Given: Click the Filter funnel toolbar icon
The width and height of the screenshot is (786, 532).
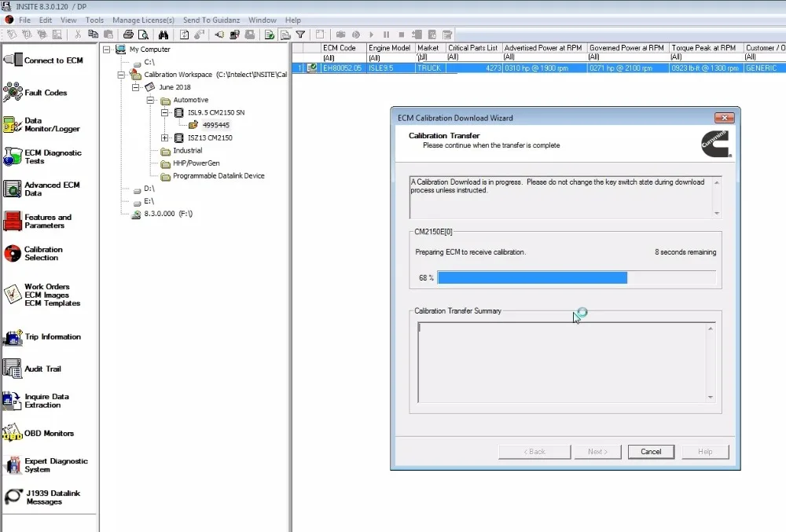Looking at the screenshot, I should point(301,35).
